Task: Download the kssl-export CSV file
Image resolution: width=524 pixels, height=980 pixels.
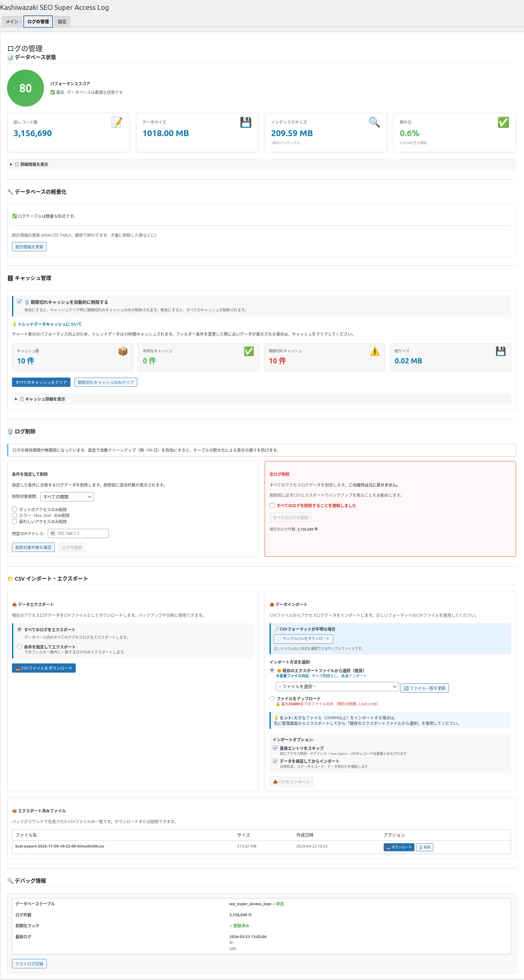Action: click(x=399, y=847)
